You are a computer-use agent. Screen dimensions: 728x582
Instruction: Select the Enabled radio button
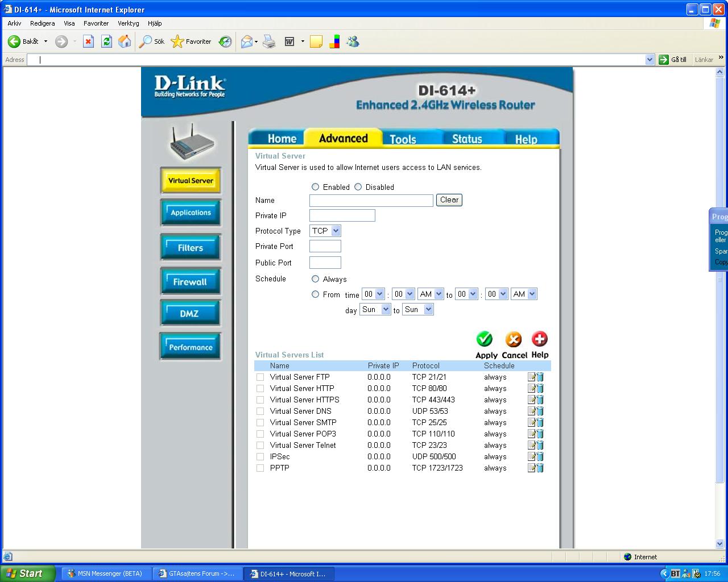pos(315,187)
